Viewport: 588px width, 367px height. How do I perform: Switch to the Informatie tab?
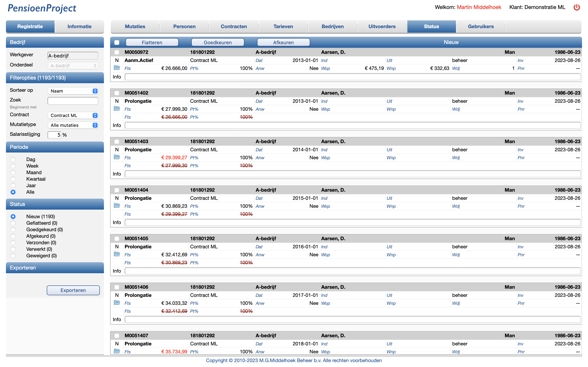coord(79,27)
